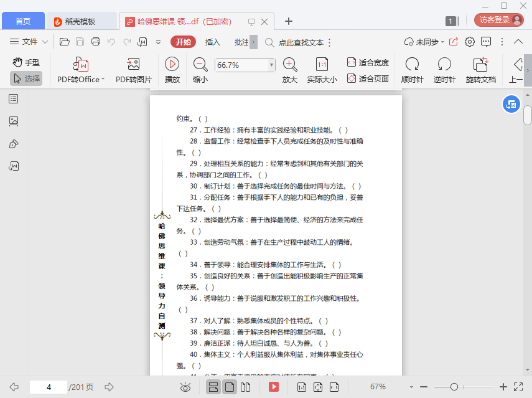The width and height of the screenshot is (532, 398).
Task: Activate the 手型 hand tool
Action: (x=26, y=62)
